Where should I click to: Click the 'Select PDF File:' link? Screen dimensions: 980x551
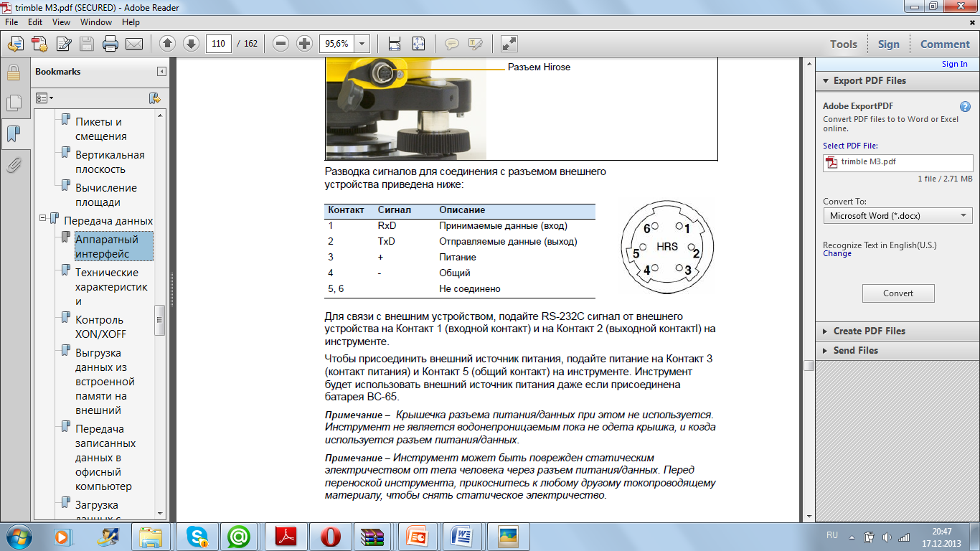pos(850,146)
